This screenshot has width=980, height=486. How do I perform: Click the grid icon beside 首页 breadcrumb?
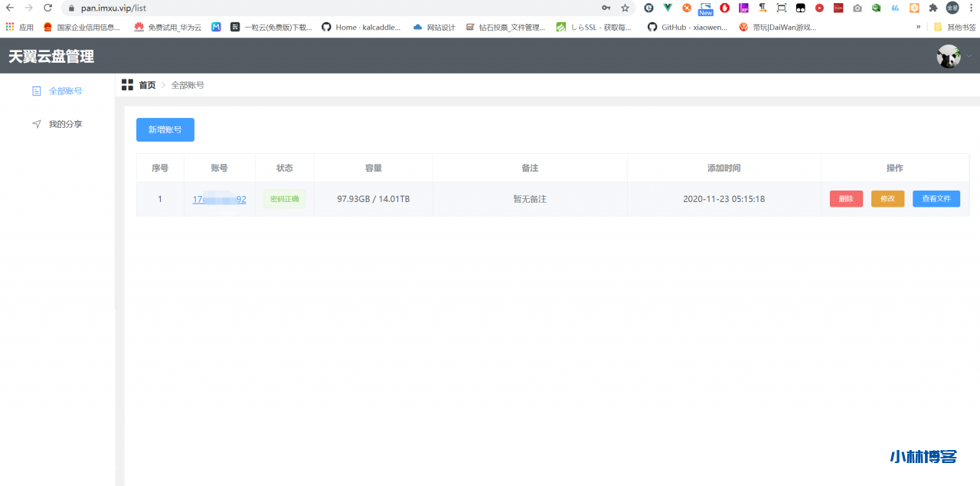127,85
